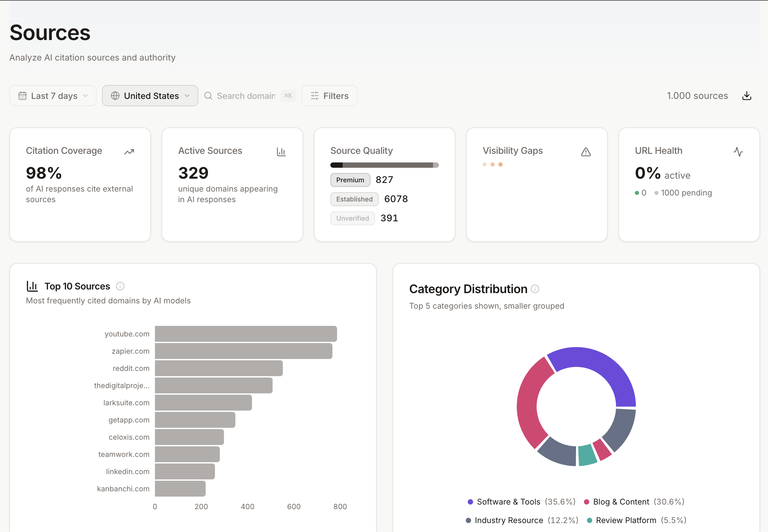
Task: Click the Blog & Content legend entry
Action: click(x=621, y=502)
